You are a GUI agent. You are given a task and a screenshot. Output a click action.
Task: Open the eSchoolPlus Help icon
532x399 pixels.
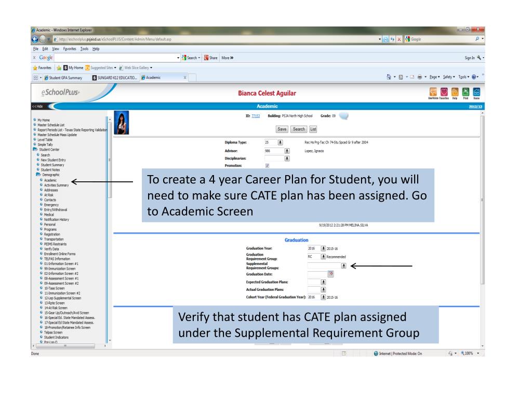coord(455,92)
